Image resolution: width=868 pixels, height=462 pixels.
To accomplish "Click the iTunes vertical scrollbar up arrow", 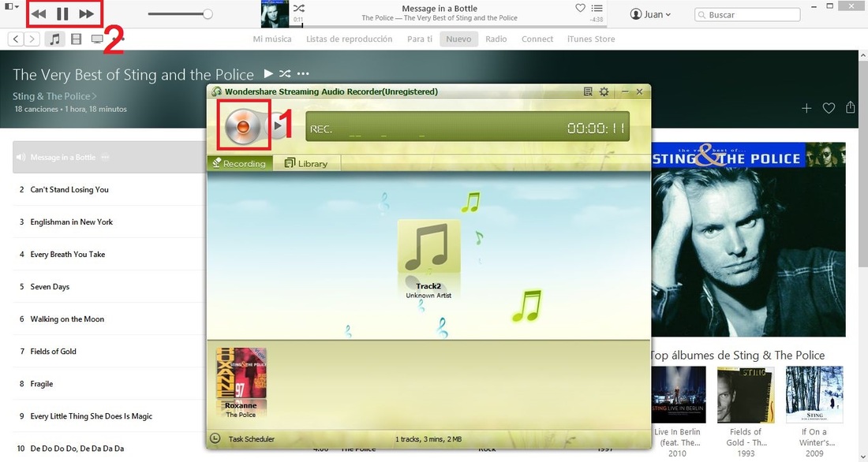I will [863, 55].
